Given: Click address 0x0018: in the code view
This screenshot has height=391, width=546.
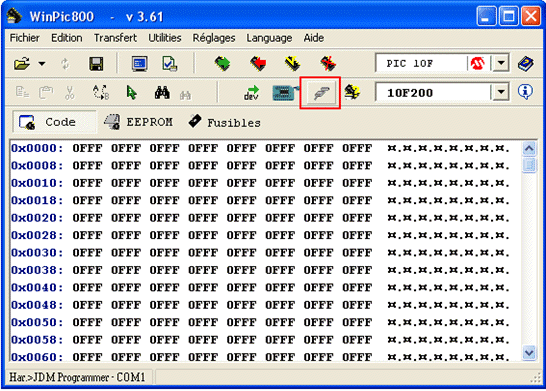Looking at the screenshot, I should point(37,201).
